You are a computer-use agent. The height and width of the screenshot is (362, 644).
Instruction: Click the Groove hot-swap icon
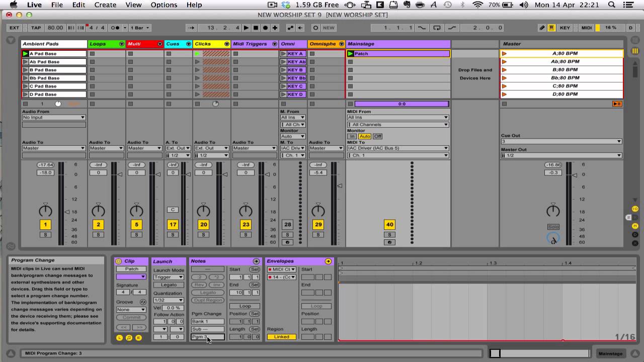(143, 302)
